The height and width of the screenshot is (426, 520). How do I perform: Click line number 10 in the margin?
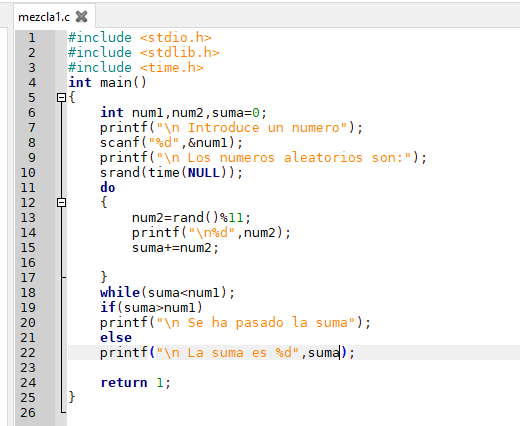click(28, 173)
